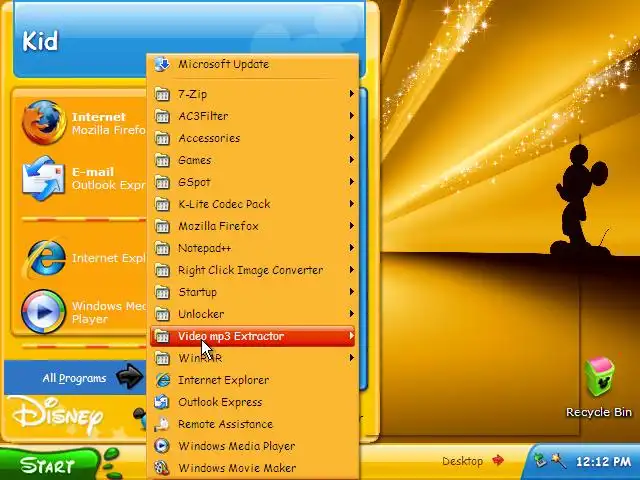Viewport: 640px width, 480px height.
Task: Click the large Windows Media Player icon in left pane
Action: point(44,312)
